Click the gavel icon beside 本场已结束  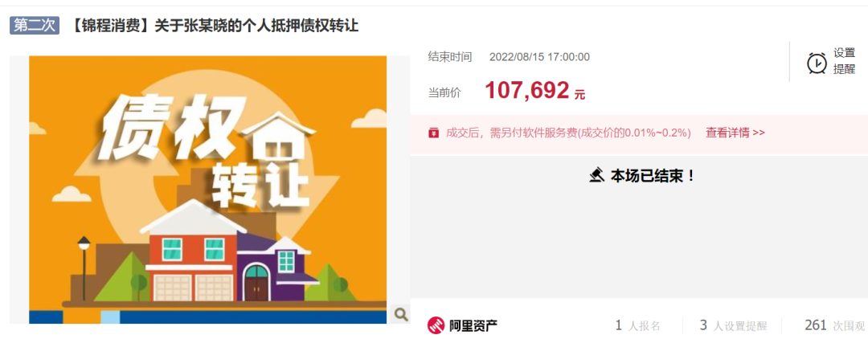click(596, 177)
